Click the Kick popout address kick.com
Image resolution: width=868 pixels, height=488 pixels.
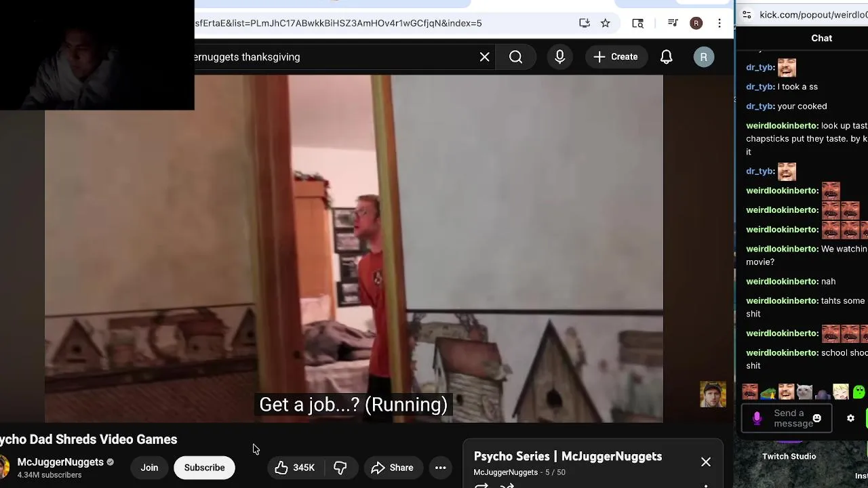[813, 15]
